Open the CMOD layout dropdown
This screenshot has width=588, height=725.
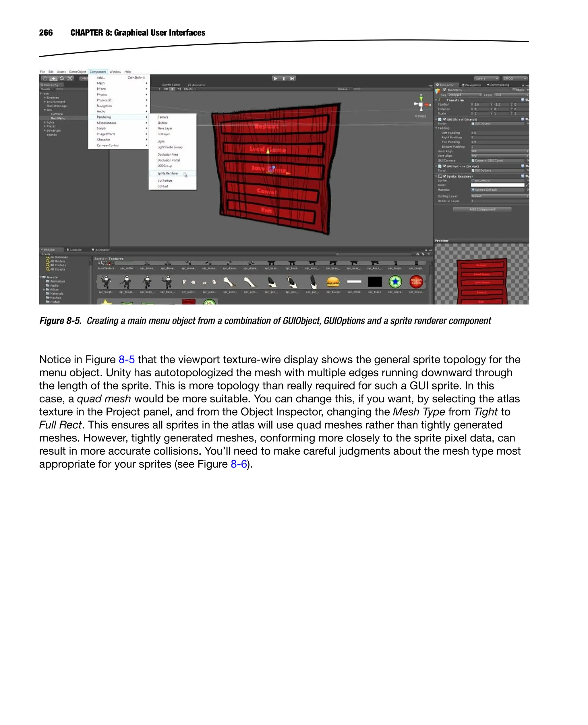[515, 78]
